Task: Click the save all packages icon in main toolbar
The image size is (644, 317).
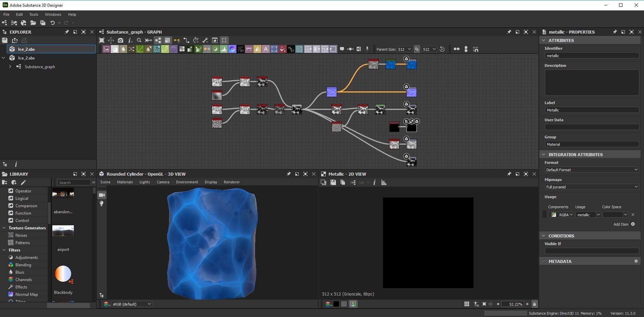Action: (x=43, y=23)
